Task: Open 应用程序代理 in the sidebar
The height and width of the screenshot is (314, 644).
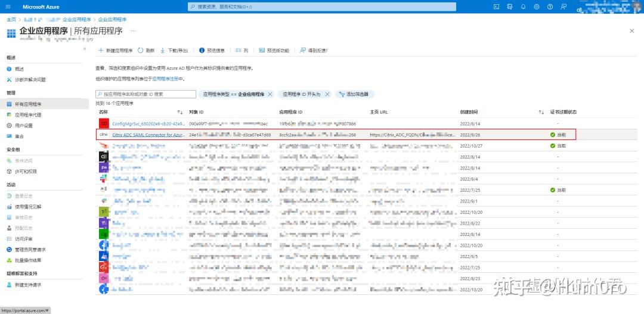Action: 24,115
